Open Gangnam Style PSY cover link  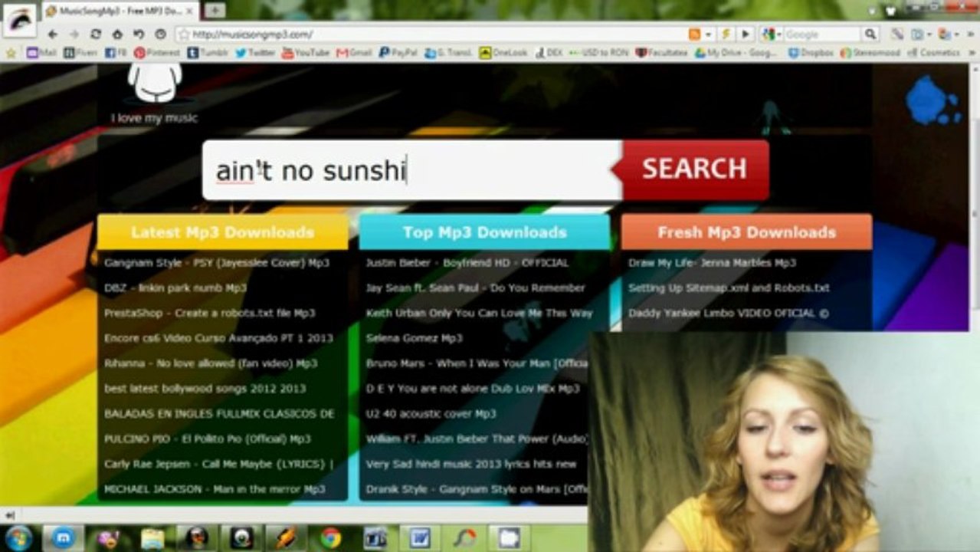point(217,263)
